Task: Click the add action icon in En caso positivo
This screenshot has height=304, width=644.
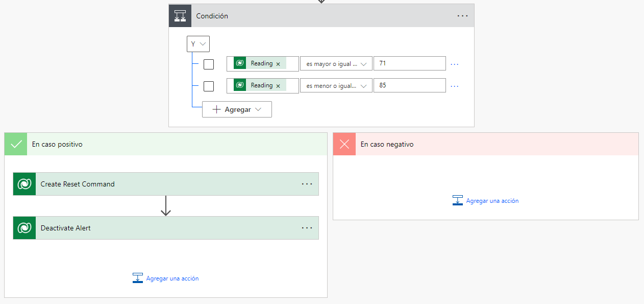Action: coord(138,278)
